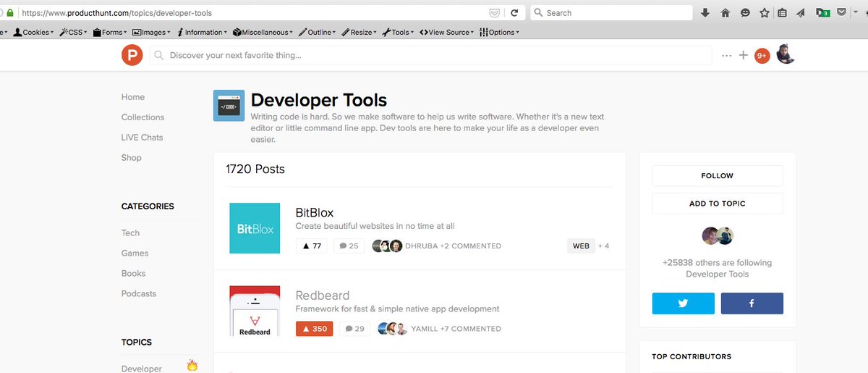Click follower avatars above the follower count
The width and height of the screenshot is (868, 373).
click(x=718, y=236)
